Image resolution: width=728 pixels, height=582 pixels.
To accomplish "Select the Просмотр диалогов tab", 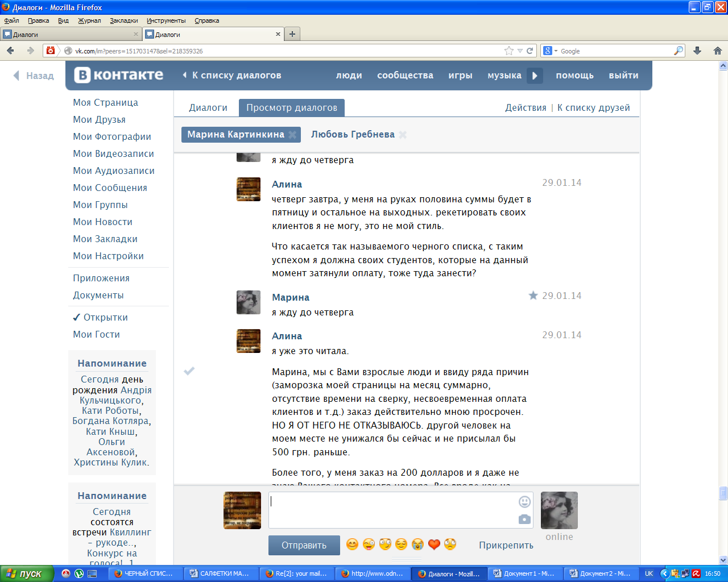I will (x=292, y=107).
